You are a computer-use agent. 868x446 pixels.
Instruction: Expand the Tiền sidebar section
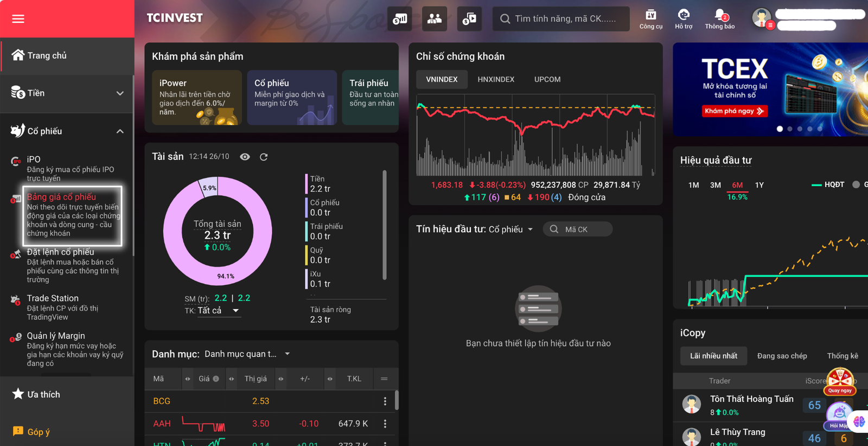tap(120, 93)
